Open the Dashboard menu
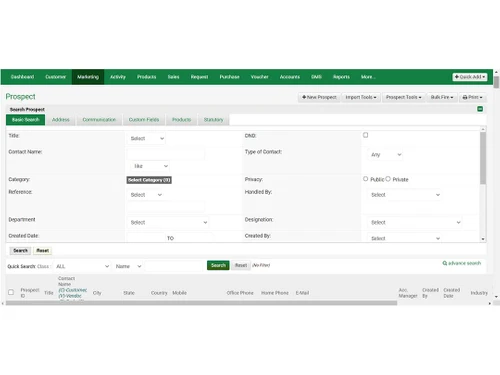This screenshot has height=375, width=500. [22, 77]
